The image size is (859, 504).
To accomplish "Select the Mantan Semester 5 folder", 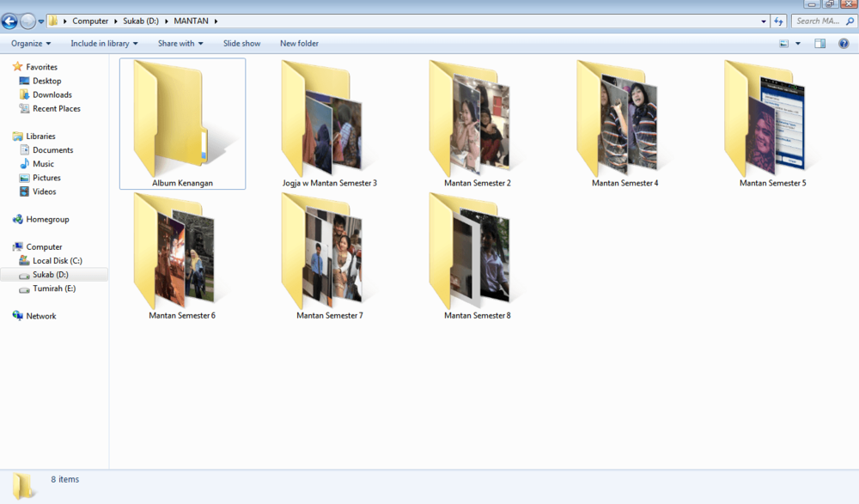I will click(772, 124).
